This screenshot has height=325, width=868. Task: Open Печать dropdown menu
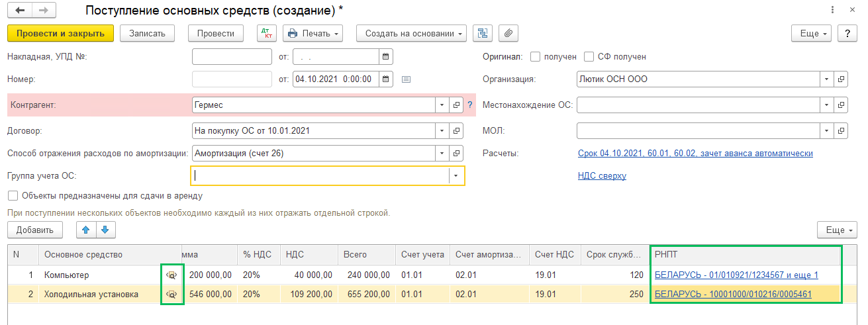[313, 33]
